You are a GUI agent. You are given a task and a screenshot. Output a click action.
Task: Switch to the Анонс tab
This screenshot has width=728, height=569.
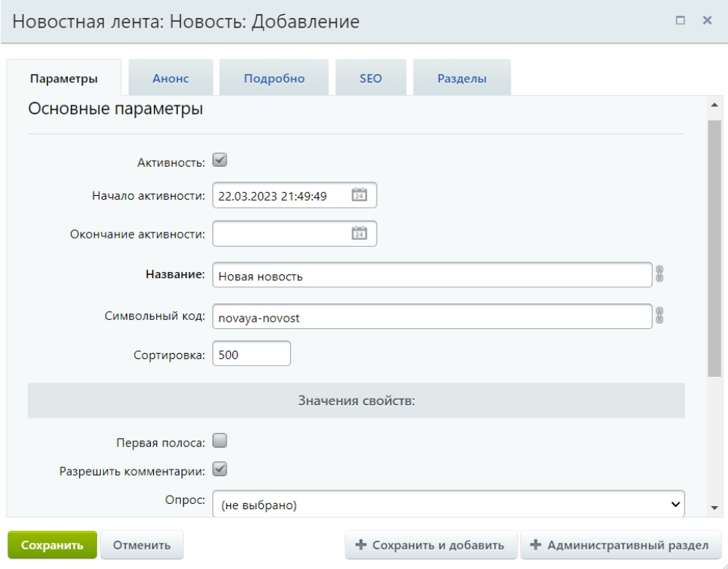pyautogui.click(x=170, y=79)
